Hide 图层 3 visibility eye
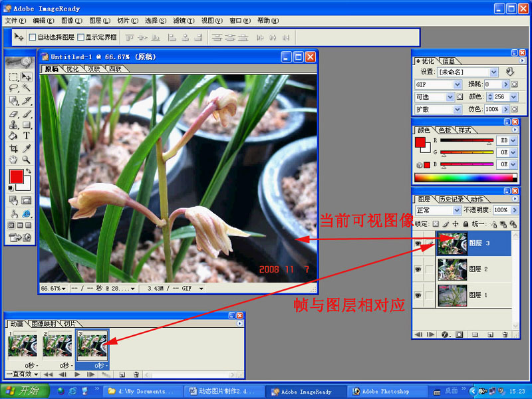The image size is (532, 399). (418, 243)
